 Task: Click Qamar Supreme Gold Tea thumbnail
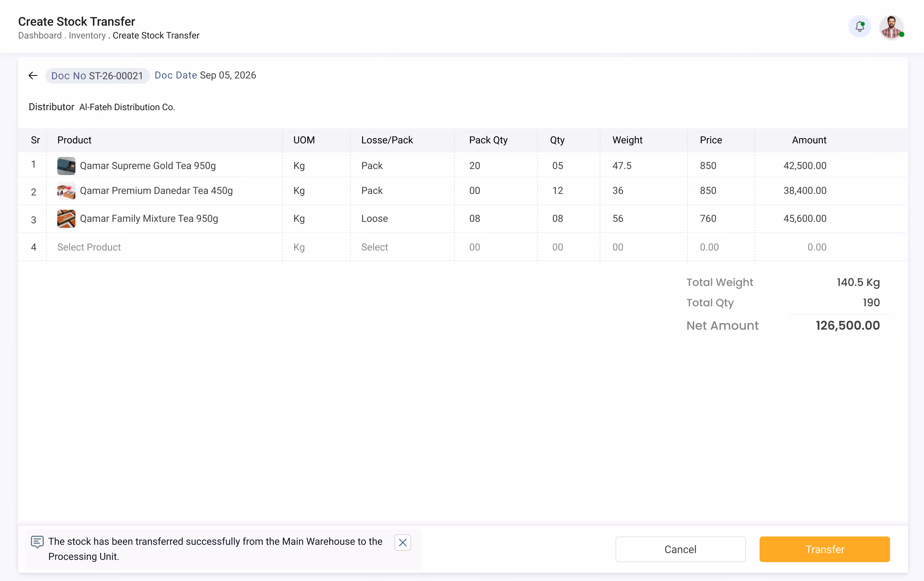tap(66, 166)
